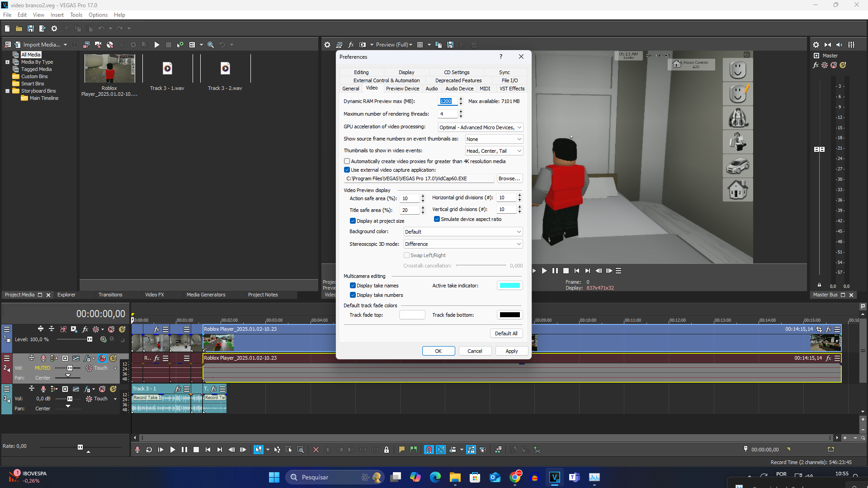The image size is (868, 488).
Task: Click the Master bus settings gear icon
Action: [816, 45]
